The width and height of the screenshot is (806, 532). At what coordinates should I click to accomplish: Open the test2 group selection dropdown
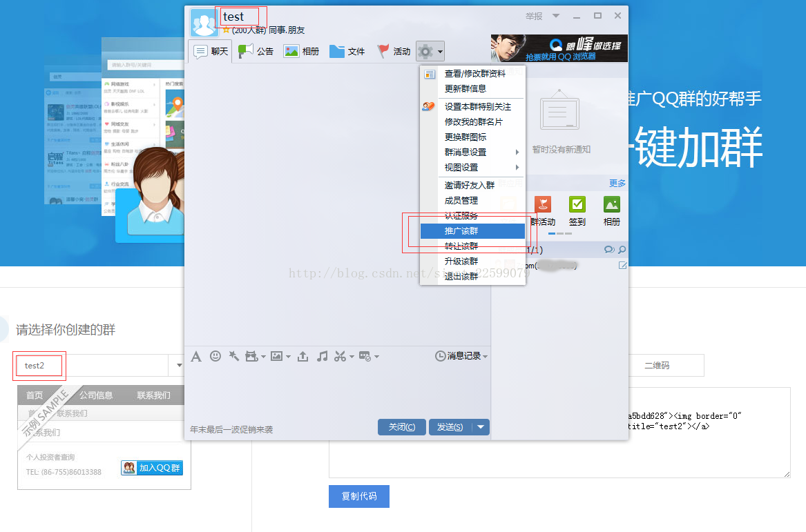[x=179, y=366]
